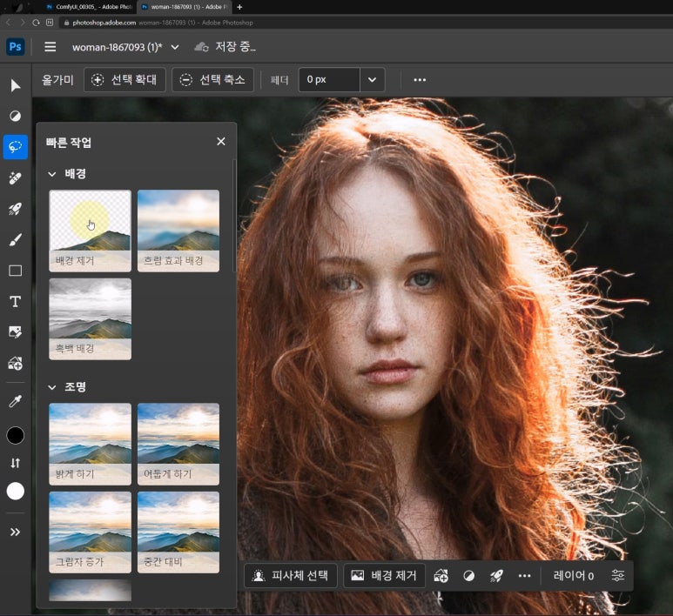The width and height of the screenshot is (673, 616).
Task: Open the hamburger main menu
Action: [50, 47]
